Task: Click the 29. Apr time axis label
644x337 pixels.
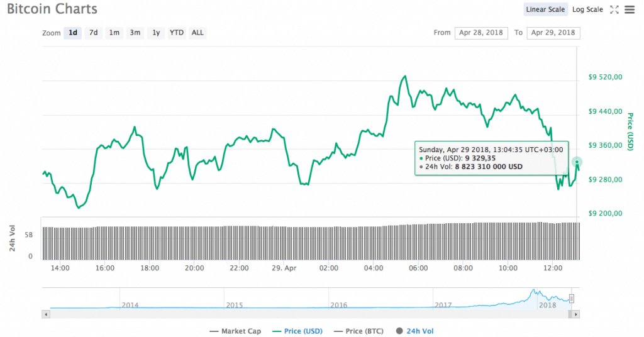Action: 284,268
